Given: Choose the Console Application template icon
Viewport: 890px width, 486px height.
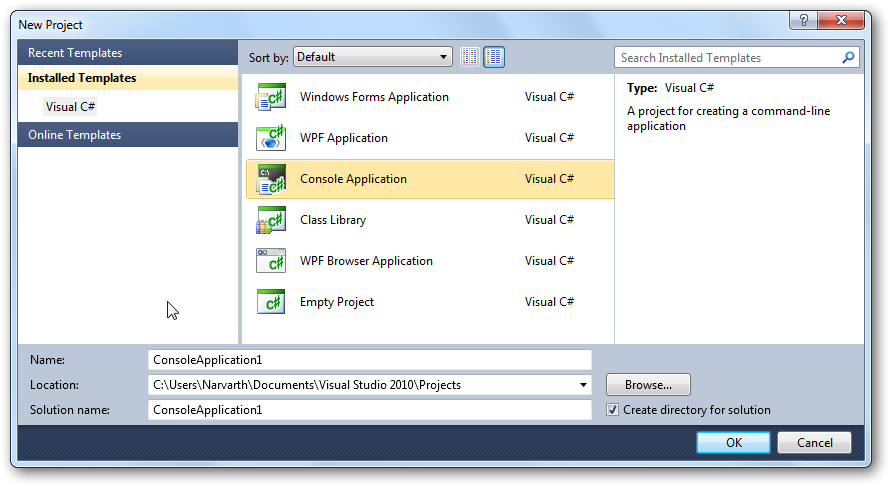Looking at the screenshot, I should coord(271,180).
